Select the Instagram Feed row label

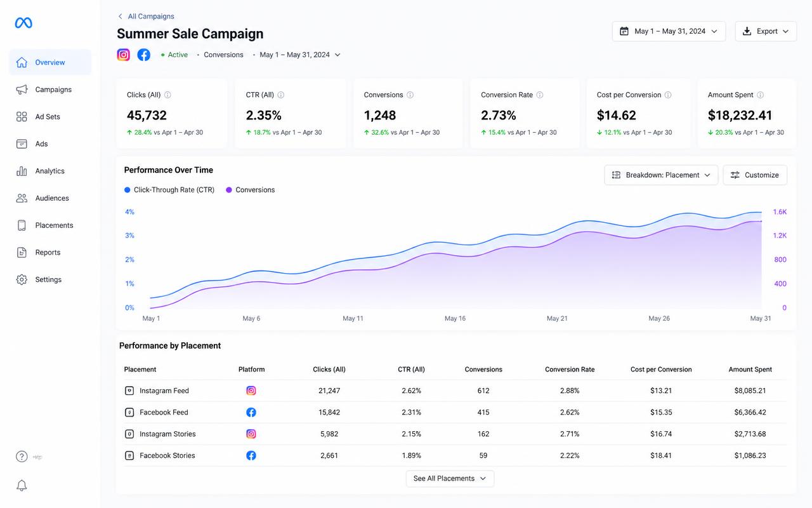164,391
